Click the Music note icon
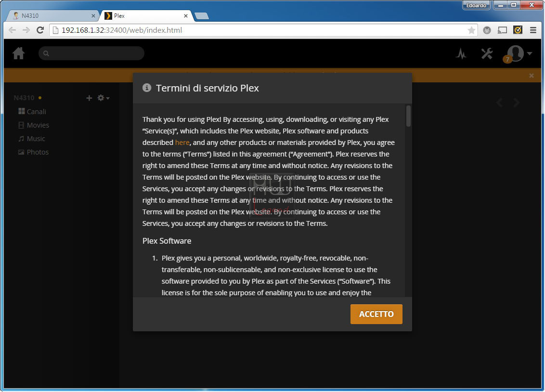Viewport: 545px width, 392px height. (x=22, y=139)
